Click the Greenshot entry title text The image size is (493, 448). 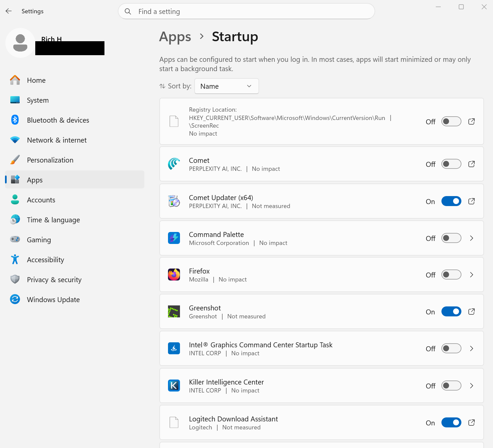(x=205, y=308)
